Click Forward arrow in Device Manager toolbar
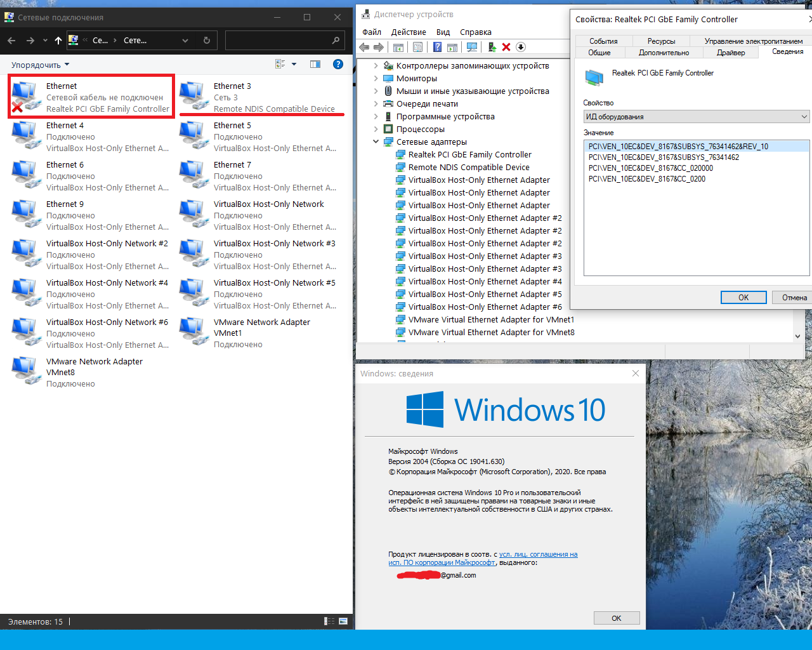The image size is (812, 650). pos(379,47)
